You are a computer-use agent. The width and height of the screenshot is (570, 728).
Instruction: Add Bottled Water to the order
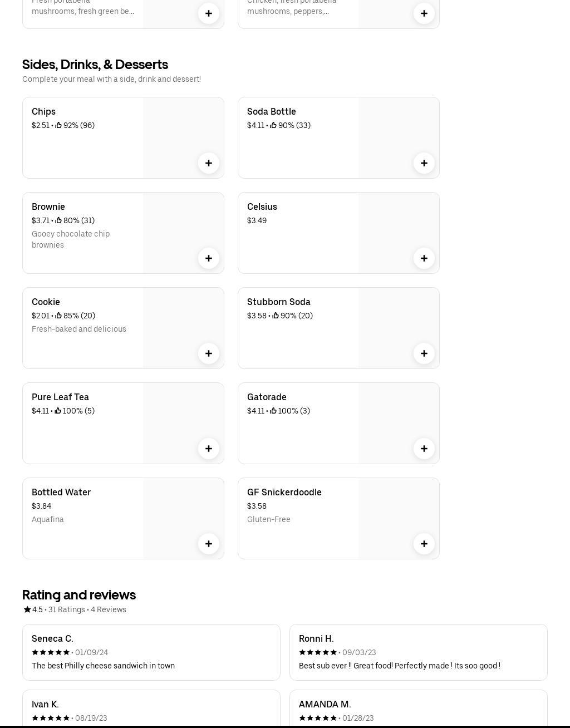[x=208, y=544]
